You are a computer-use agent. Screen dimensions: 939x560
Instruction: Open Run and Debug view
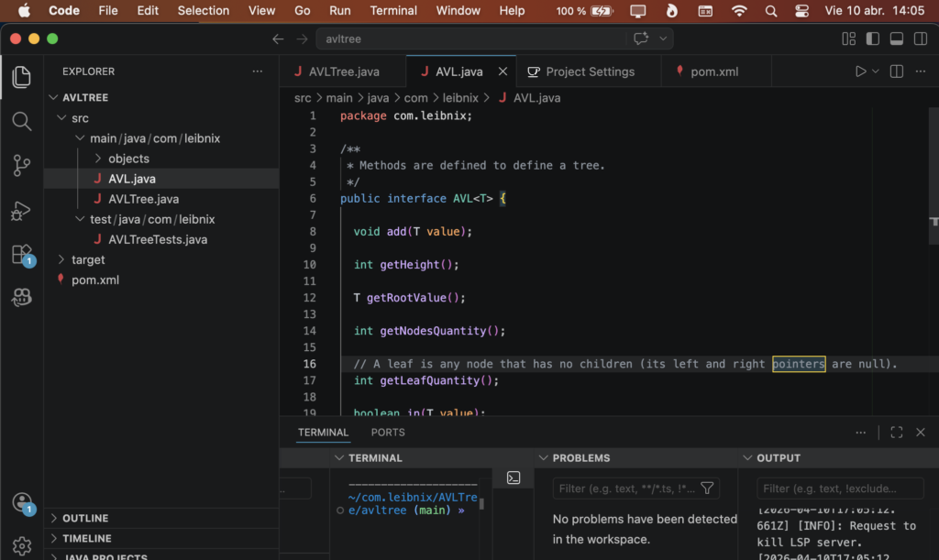(21, 211)
